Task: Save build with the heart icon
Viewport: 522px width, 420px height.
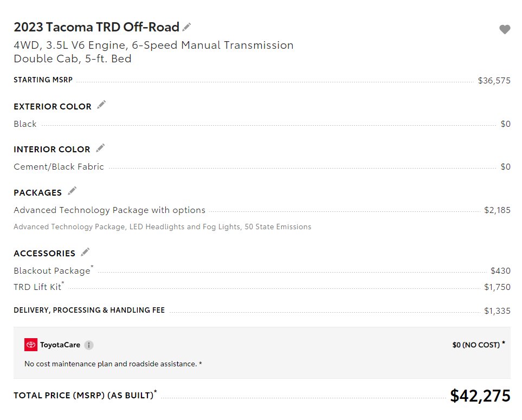Action: coord(505,29)
